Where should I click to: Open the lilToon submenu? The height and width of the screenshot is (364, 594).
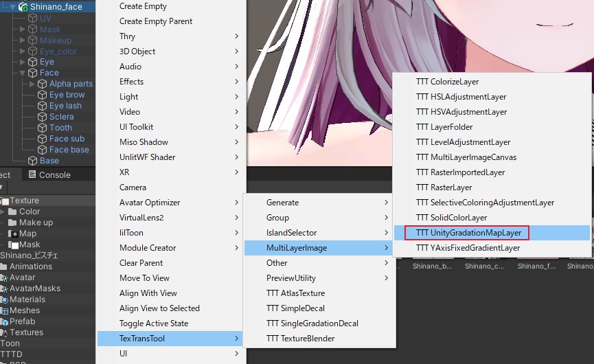(x=170, y=233)
